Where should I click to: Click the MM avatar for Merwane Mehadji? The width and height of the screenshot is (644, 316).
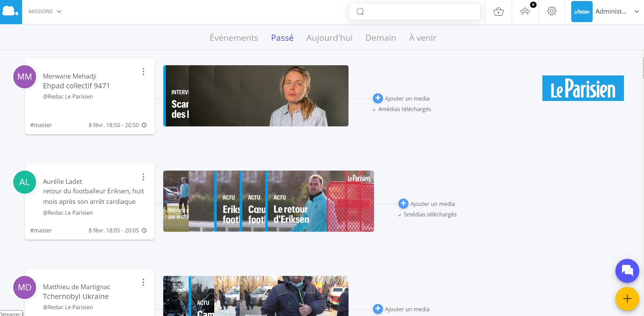pyautogui.click(x=24, y=77)
